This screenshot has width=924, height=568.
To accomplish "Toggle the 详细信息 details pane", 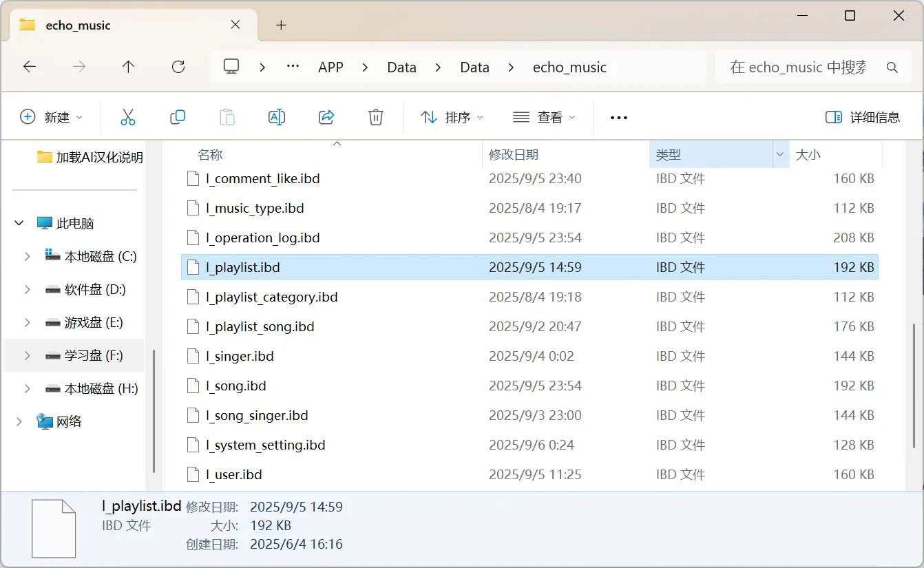I will coord(863,117).
